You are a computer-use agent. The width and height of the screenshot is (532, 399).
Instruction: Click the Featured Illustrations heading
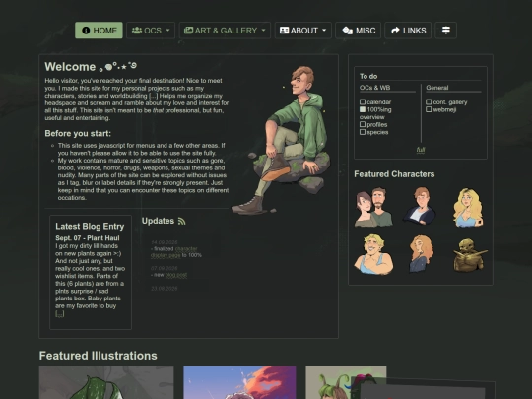99,356
